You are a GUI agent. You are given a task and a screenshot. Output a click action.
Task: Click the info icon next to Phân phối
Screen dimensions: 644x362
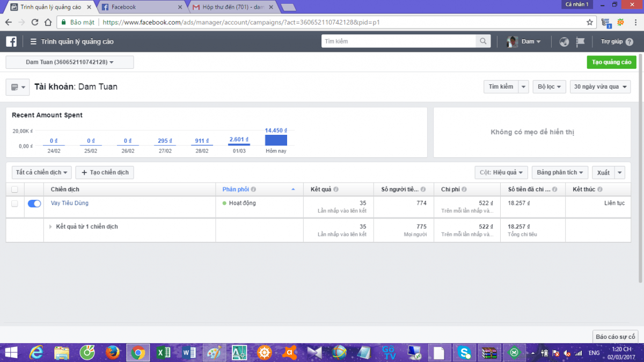pyautogui.click(x=253, y=190)
